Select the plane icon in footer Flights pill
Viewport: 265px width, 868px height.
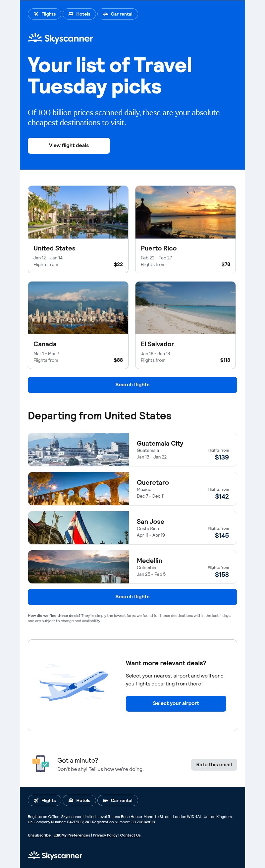tap(36, 801)
